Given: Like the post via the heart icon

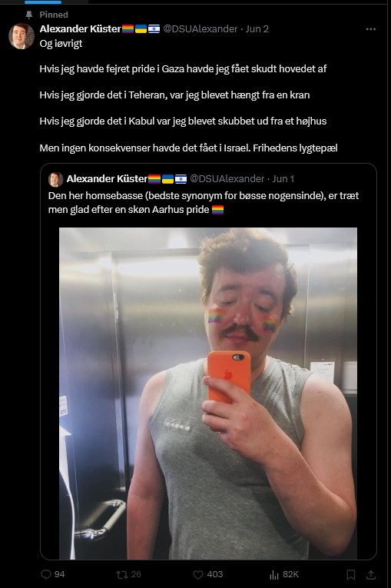Looking at the screenshot, I should point(197,574).
